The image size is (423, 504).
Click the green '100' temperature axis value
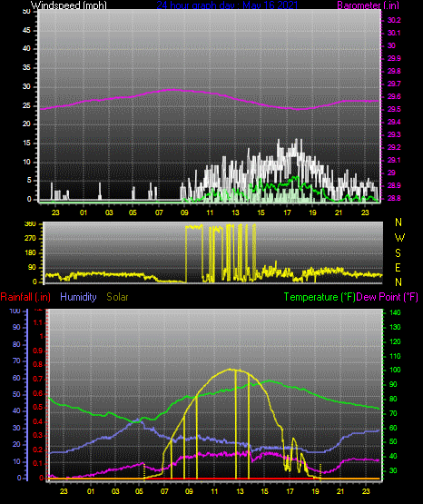point(396,370)
